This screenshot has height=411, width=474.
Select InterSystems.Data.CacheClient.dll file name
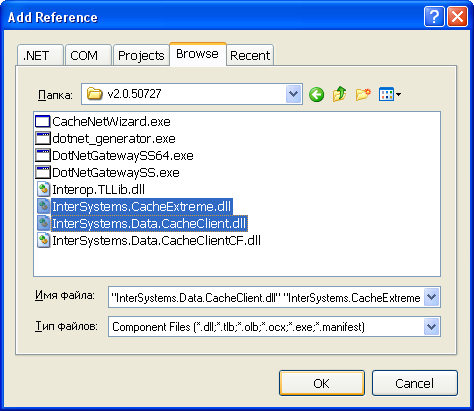pos(149,224)
